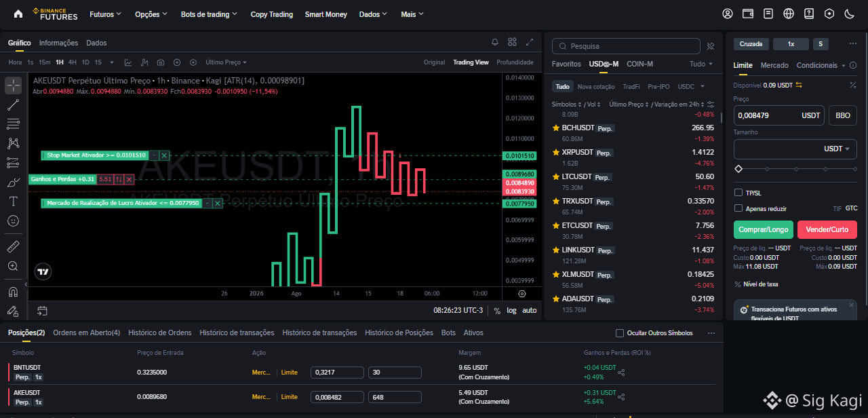This screenshot has width=868, height=418.
Task: Click the BBO button
Action: 843,115
